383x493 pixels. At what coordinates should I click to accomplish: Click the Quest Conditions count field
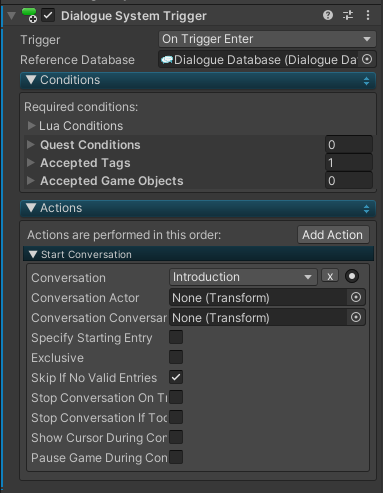tap(349, 145)
